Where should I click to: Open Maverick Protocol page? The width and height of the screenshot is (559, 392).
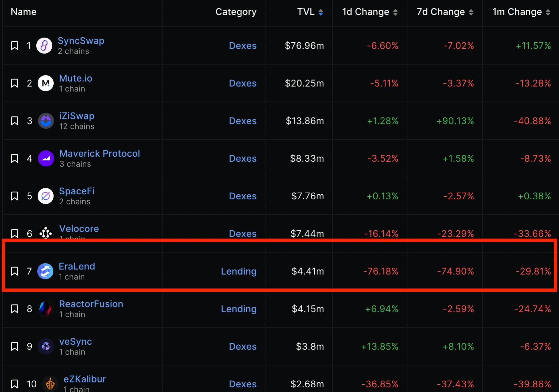point(100,153)
